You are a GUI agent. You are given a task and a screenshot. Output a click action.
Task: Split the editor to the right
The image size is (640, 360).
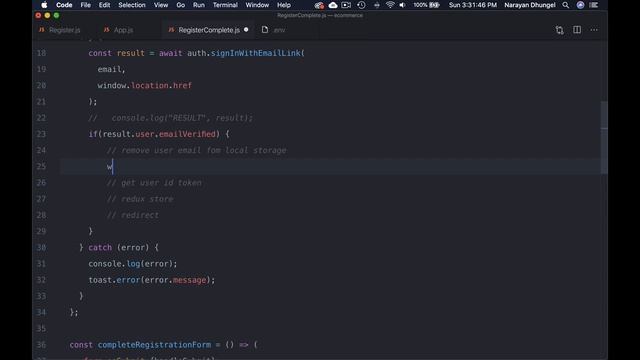tap(577, 30)
